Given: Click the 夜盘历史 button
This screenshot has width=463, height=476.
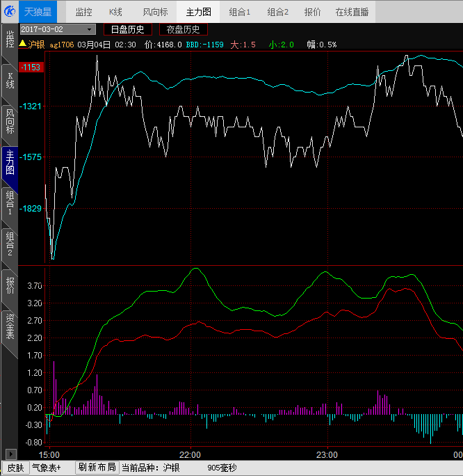Looking at the screenshot, I should 183,29.
